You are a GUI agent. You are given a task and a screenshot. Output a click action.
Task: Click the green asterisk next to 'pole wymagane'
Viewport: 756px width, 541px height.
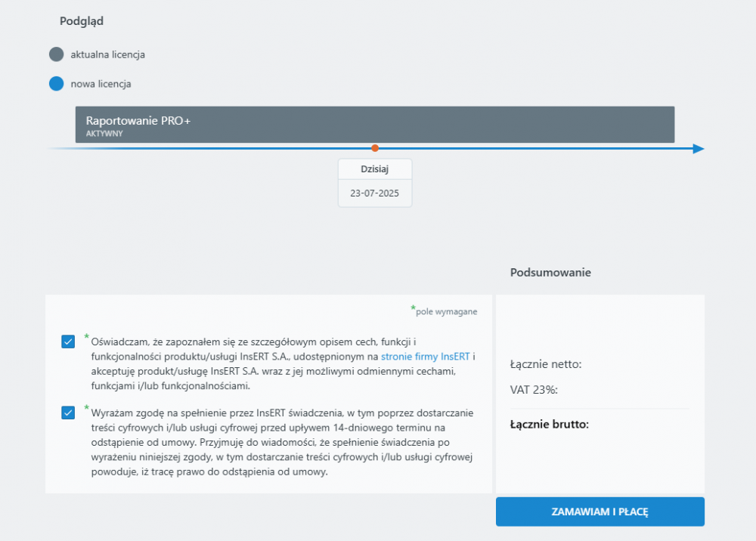(x=414, y=307)
